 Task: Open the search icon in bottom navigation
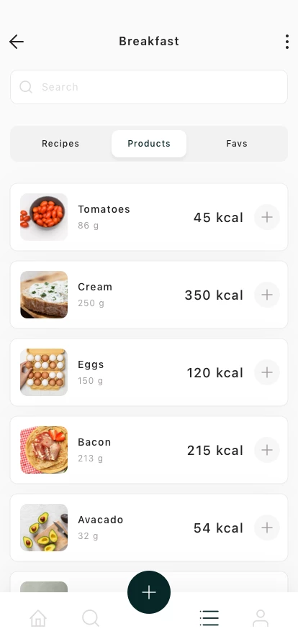pos(91,617)
